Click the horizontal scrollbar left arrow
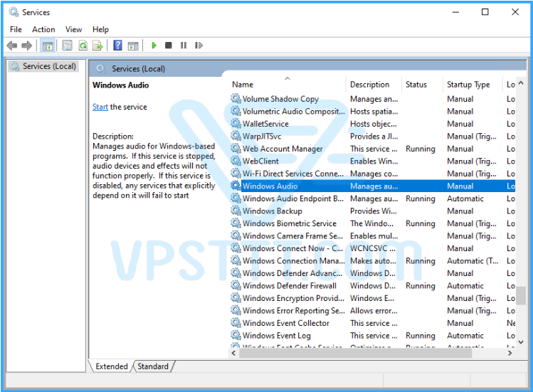The height and width of the screenshot is (392, 533). point(233,353)
